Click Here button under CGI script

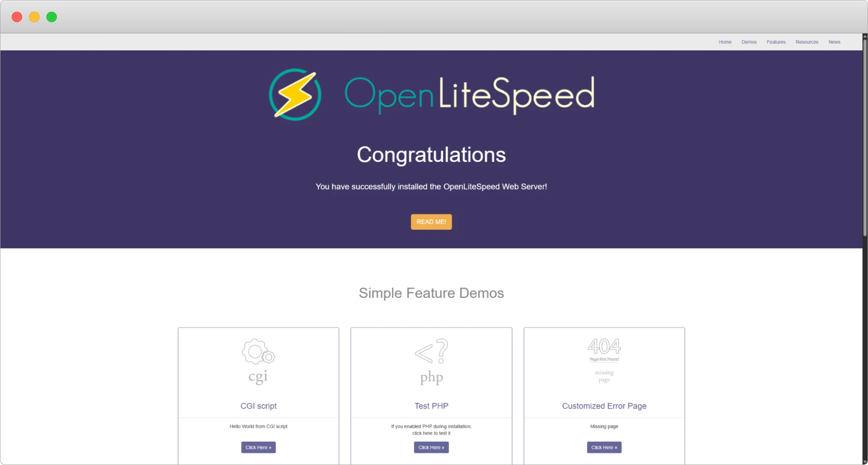click(259, 447)
